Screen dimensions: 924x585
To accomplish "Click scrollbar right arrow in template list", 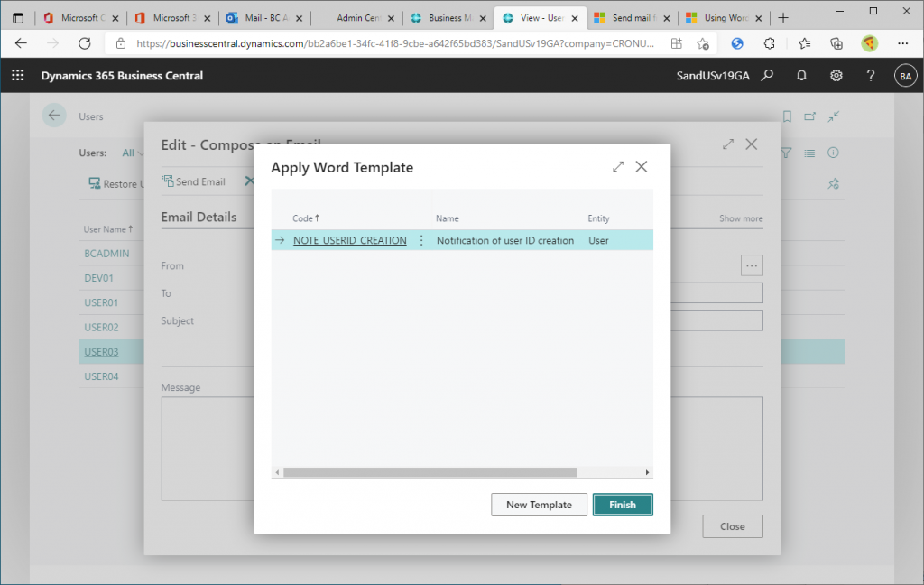I will (647, 472).
